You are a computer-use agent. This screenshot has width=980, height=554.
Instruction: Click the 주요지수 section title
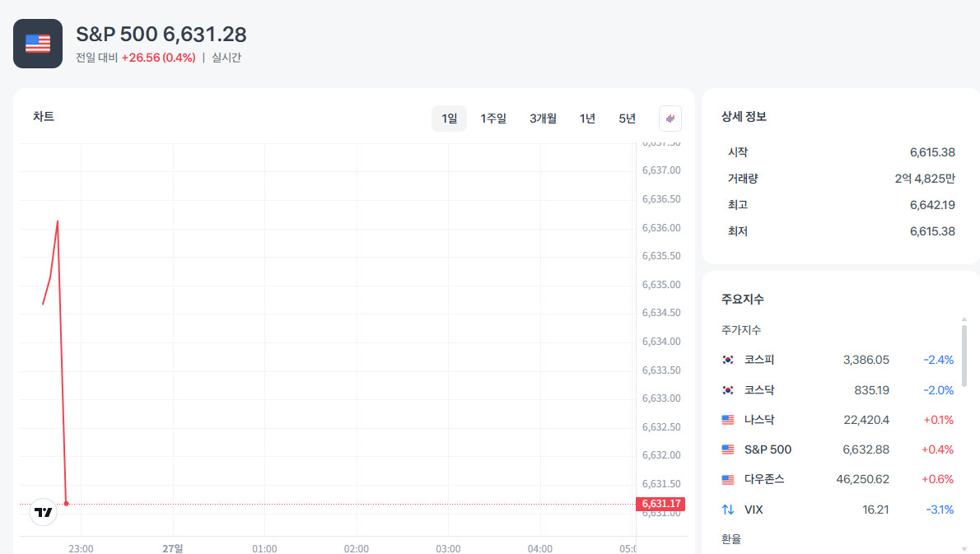click(x=743, y=299)
